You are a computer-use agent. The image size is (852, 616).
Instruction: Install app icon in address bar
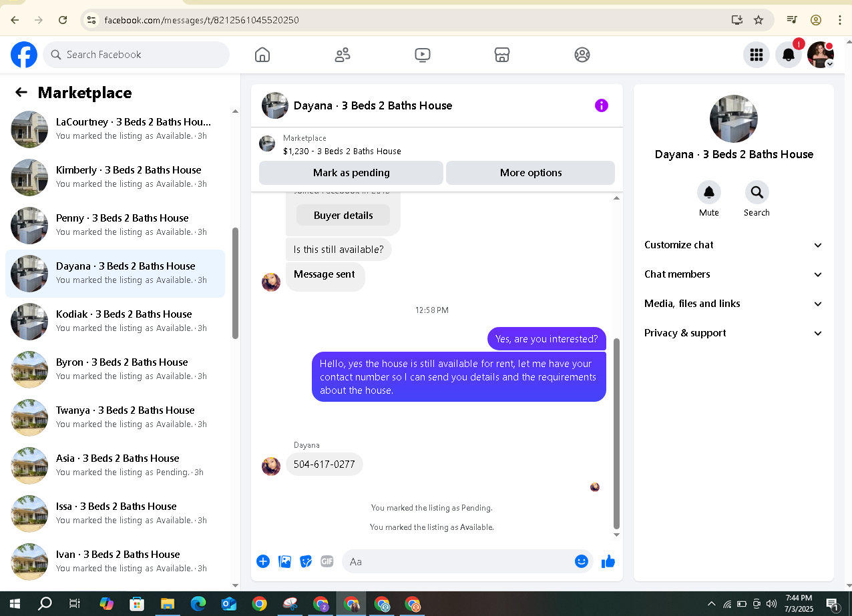coord(737,20)
